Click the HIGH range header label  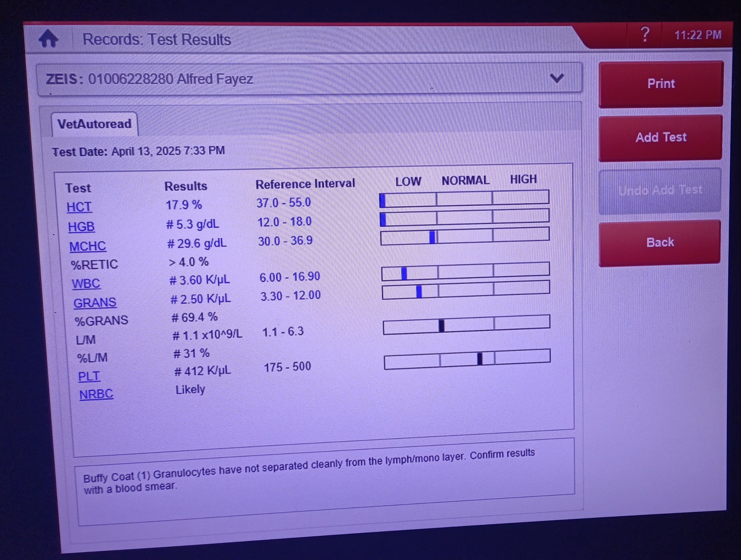523,179
